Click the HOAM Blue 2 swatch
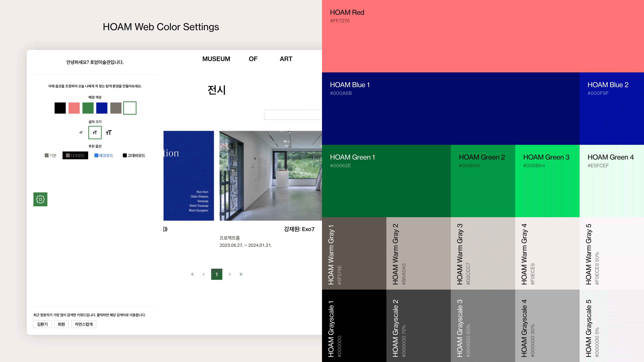This screenshot has width=644, height=362. pyautogui.click(x=612, y=109)
